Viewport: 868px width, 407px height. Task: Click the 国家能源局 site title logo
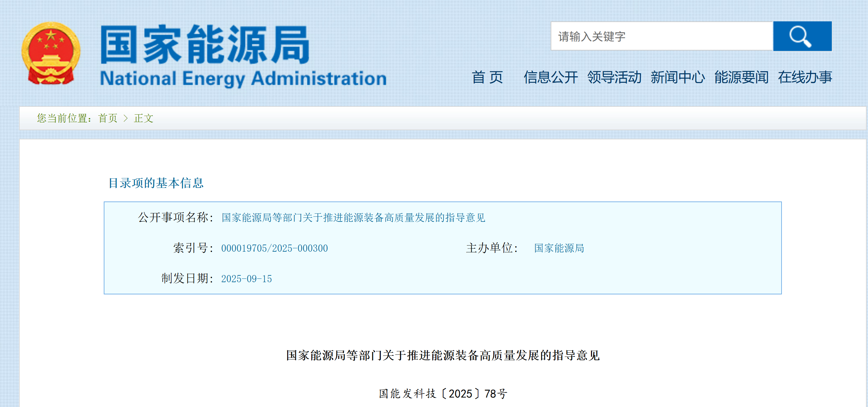[x=205, y=45]
